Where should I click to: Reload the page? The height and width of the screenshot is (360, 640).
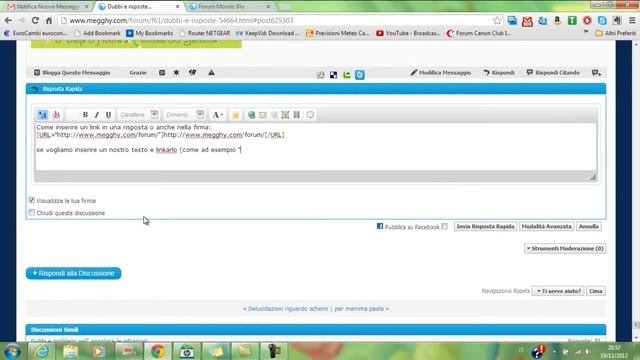[35, 20]
